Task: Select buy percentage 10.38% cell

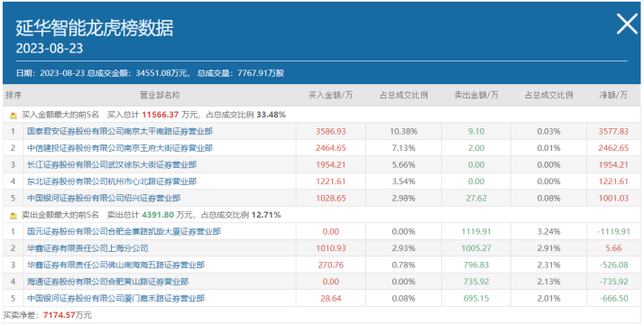Action: pyautogui.click(x=404, y=132)
